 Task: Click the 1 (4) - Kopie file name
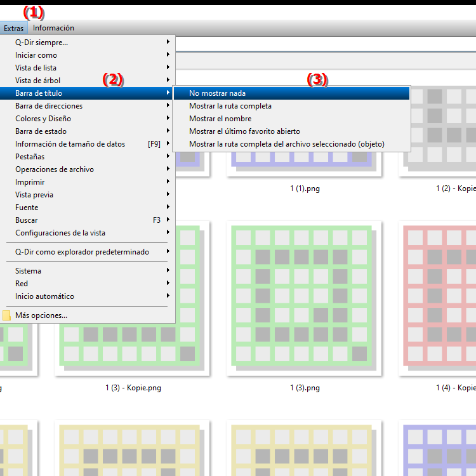pos(456,388)
